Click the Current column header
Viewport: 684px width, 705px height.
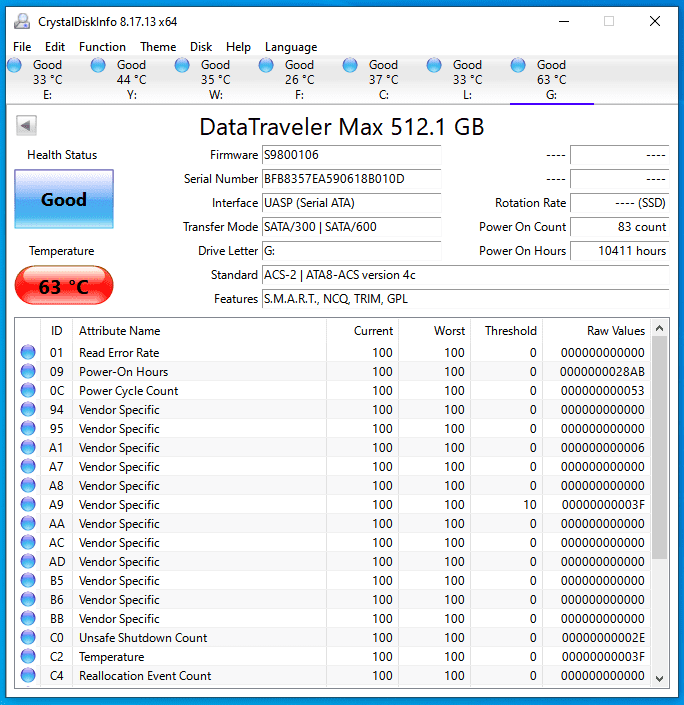coord(362,331)
